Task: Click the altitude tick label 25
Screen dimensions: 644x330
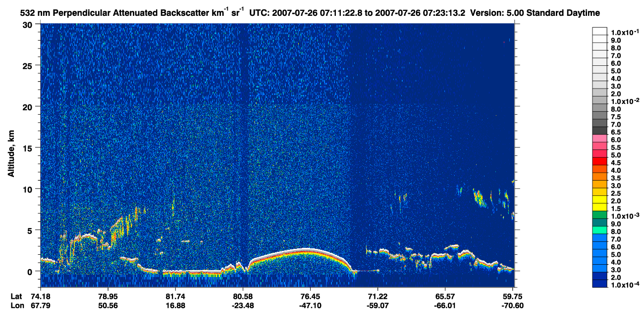Action: pyautogui.click(x=28, y=66)
